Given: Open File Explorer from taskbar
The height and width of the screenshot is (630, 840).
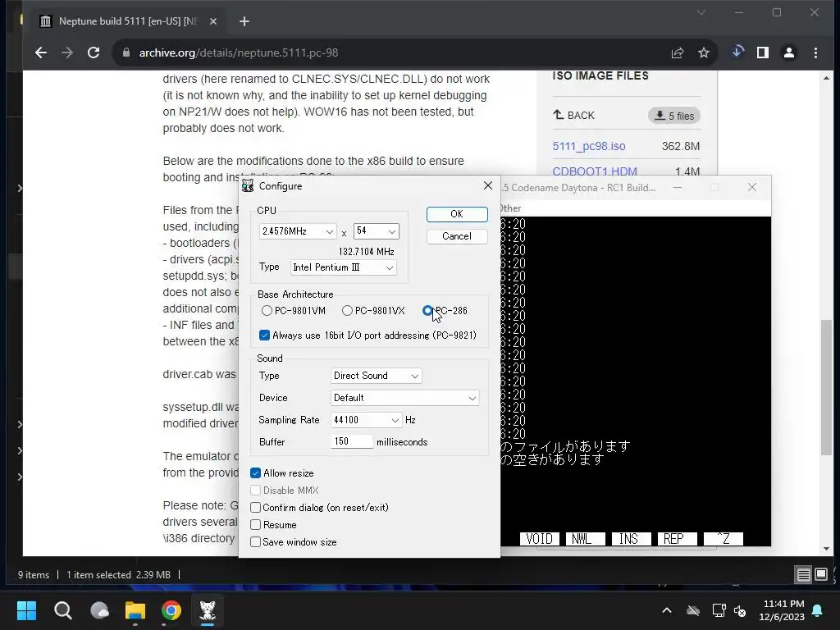Looking at the screenshot, I should click(x=135, y=610).
